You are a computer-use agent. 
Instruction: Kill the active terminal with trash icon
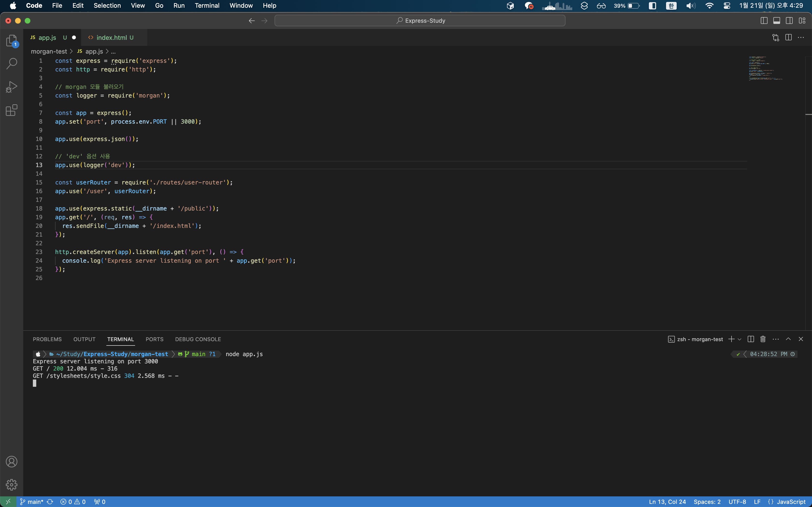tap(762, 339)
